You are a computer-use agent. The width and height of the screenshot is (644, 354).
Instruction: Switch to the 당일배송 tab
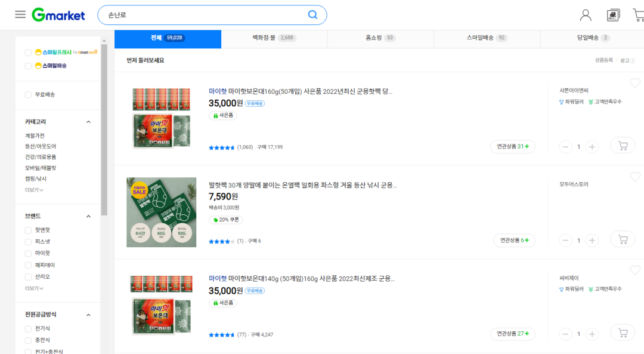click(592, 39)
